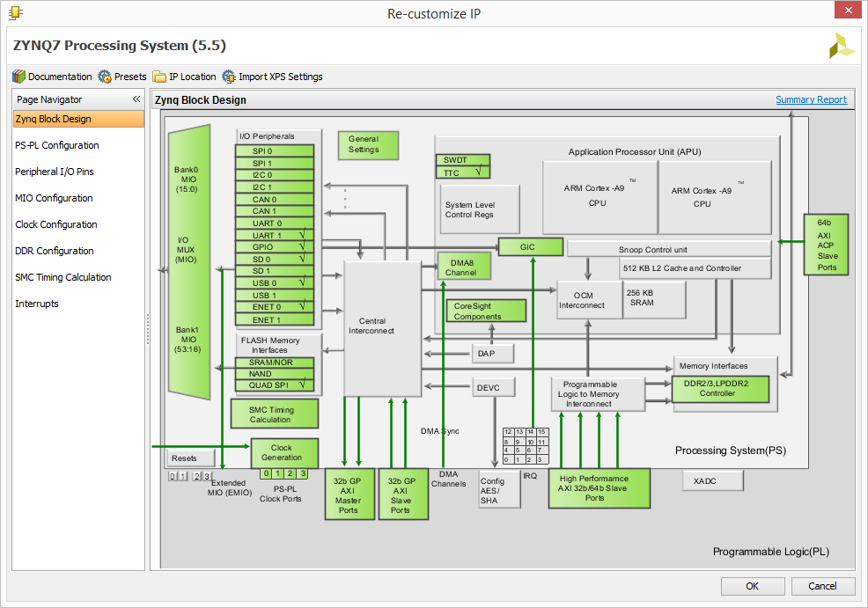Click the Config AES/SHA block
This screenshot has width=868, height=608.
point(499,490)
